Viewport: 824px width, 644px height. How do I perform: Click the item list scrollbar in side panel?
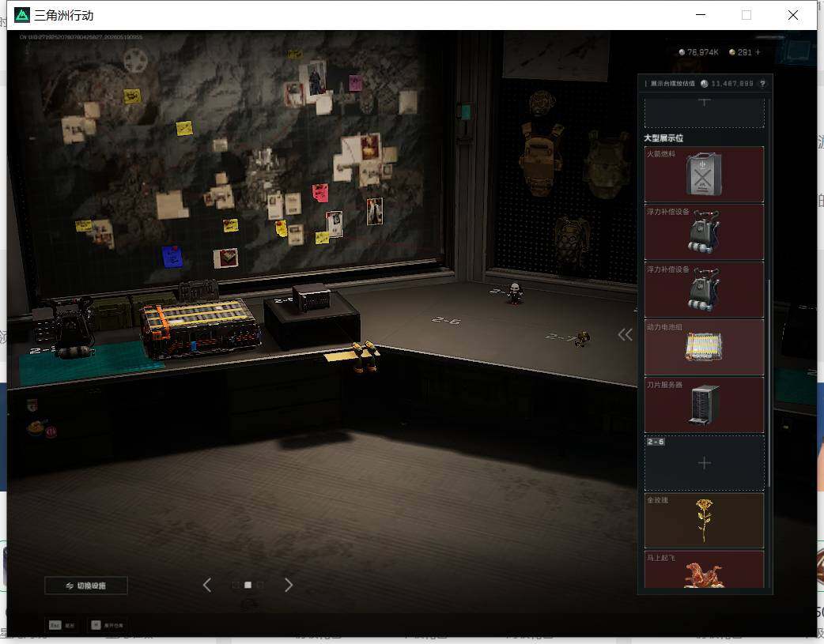coord(769,383)
